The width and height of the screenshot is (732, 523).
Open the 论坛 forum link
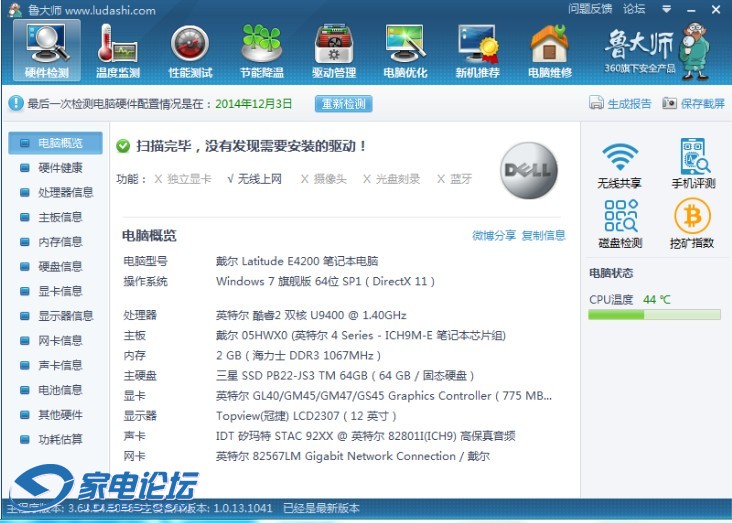coord(634,9)
